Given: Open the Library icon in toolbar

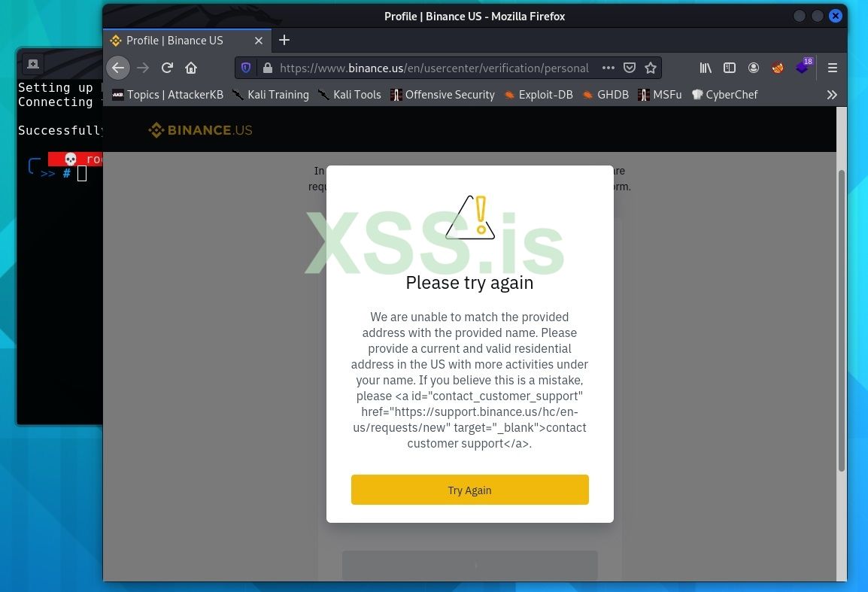Looking at the screenshot, I should (x=706, y=68).
